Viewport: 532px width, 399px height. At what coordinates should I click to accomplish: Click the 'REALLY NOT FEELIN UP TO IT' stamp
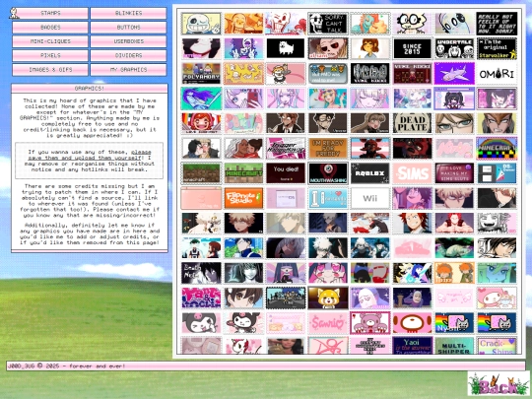[x=497, y=24]
